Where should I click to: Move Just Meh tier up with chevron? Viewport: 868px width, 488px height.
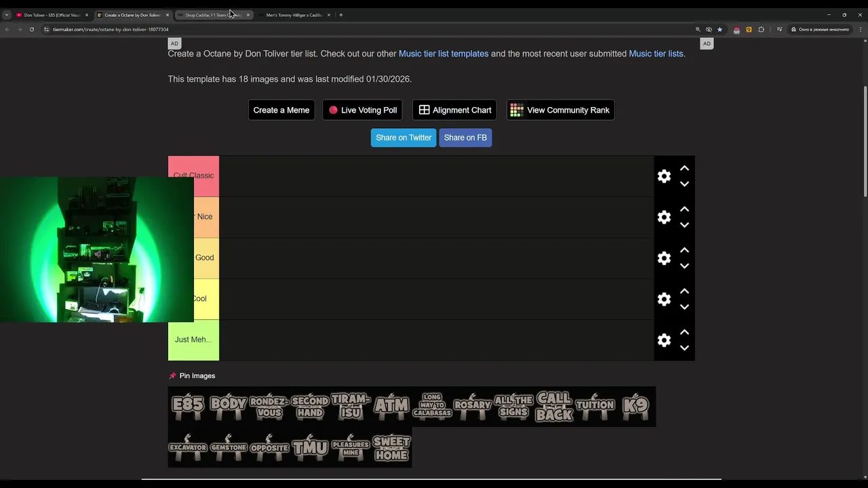tap(684, 332)
